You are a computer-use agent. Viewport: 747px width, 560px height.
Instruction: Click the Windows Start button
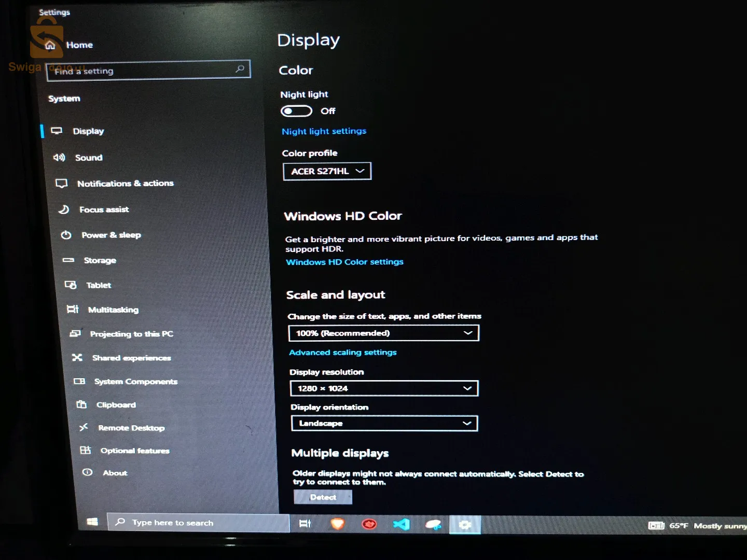pos(92,522)
